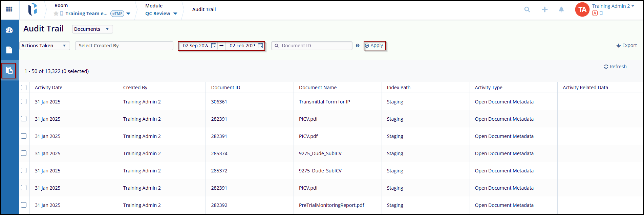This screenshot has width=644, height=215.
Task: Export the audit trail
Action: pos(626,45)
